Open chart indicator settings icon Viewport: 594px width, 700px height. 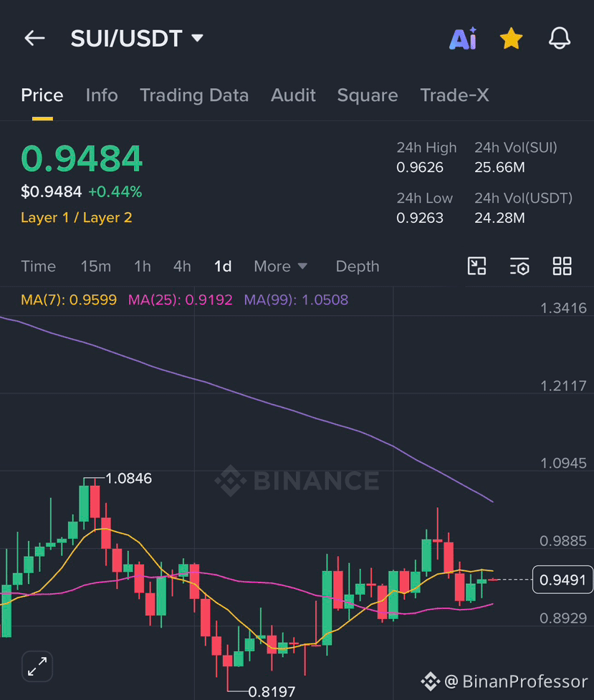coord(519,266)
